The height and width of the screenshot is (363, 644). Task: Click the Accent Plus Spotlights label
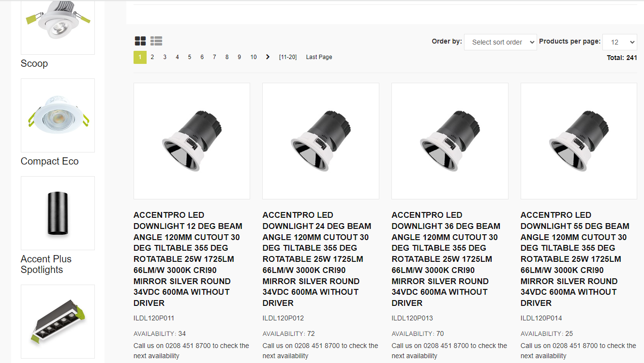coord(46,264)
